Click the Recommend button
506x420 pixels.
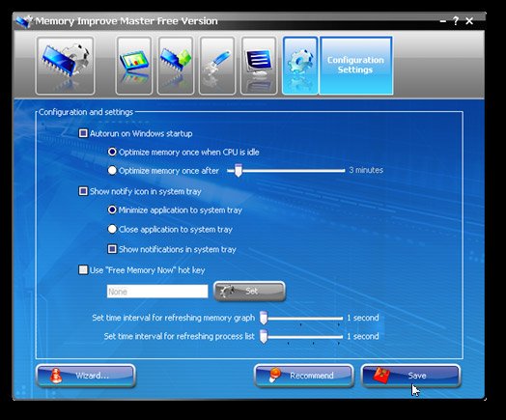[x=303, y=376]
